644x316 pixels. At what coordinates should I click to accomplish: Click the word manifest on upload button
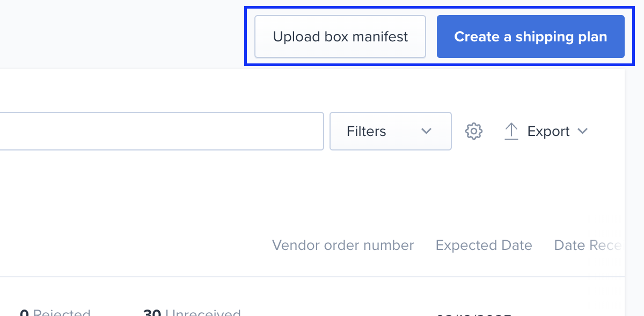pyautogui.click(x=380, y=37)
